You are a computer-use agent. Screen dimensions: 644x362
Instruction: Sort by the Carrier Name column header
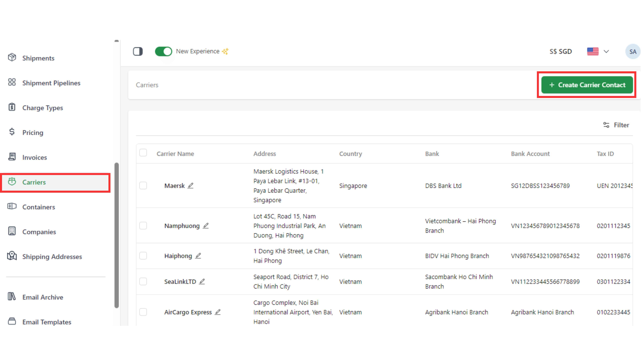[175, 154]
